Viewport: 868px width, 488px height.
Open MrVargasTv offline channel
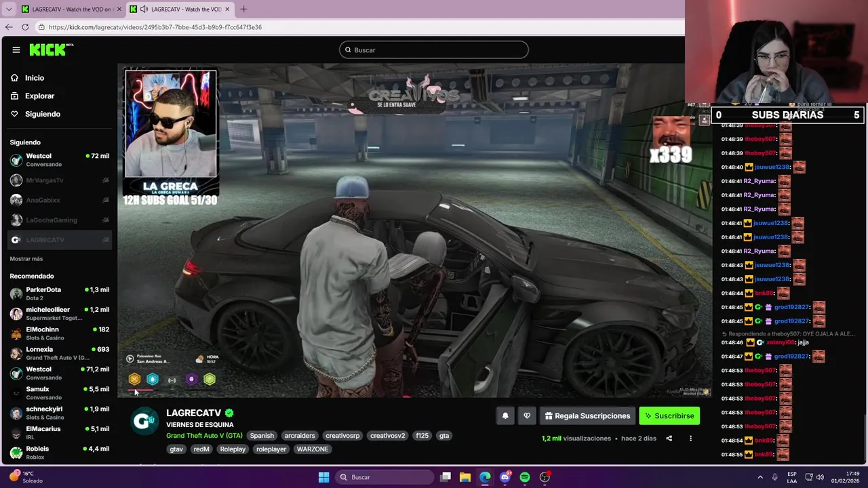(59, 180)
